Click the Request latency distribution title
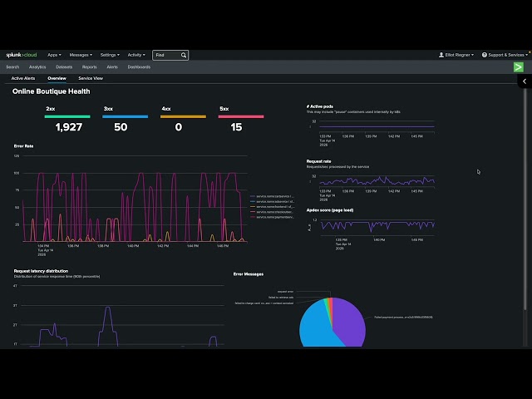 (x=41, y=271)
